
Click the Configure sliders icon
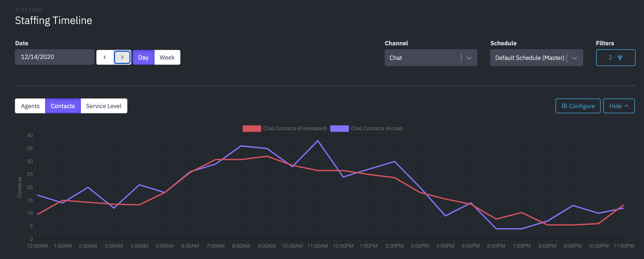click(564, 106)
